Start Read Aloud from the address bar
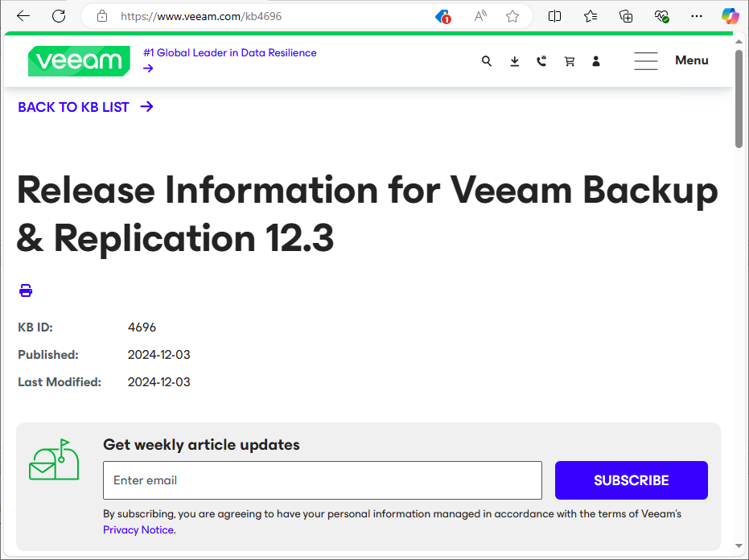Viewport: 749px width, 560px height. pos(480,16)
